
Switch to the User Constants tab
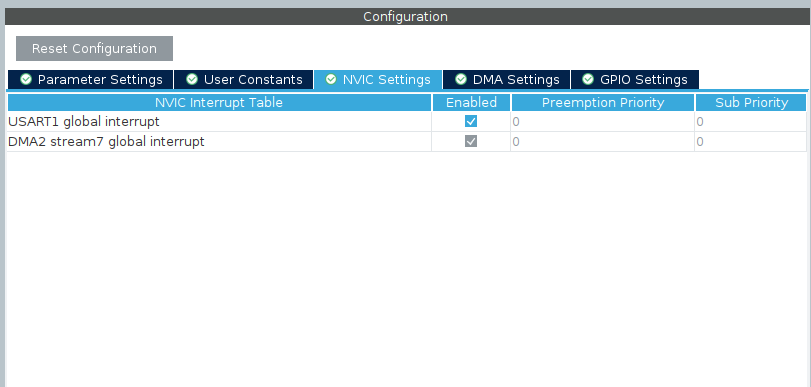[x=244, y=80]
